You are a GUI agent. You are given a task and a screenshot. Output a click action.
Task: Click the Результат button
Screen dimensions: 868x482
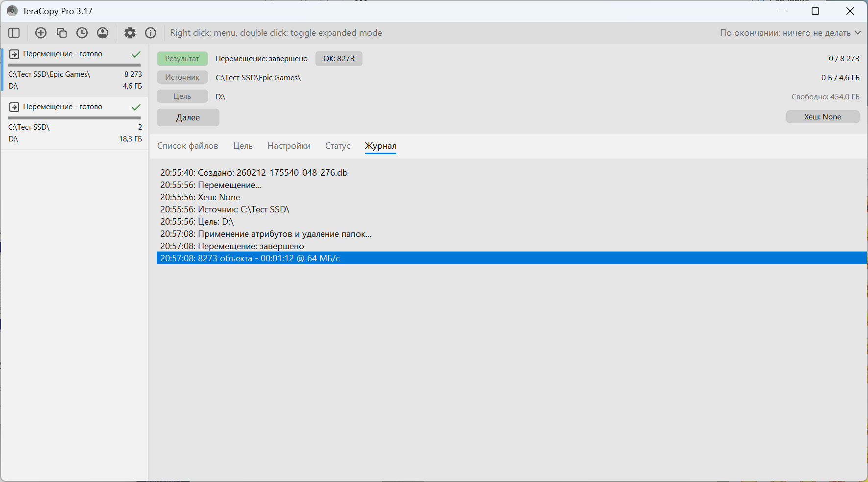pyautogui.click(x=182, y=59)
